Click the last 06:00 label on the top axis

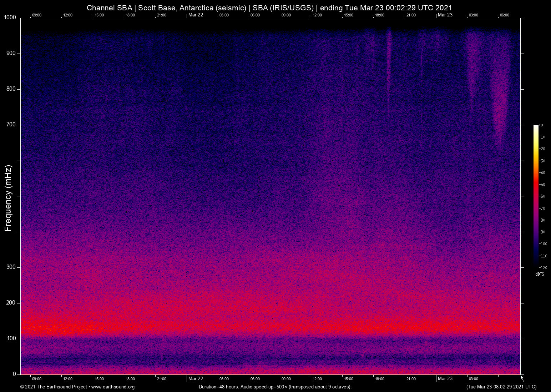(x=505, y=15)
